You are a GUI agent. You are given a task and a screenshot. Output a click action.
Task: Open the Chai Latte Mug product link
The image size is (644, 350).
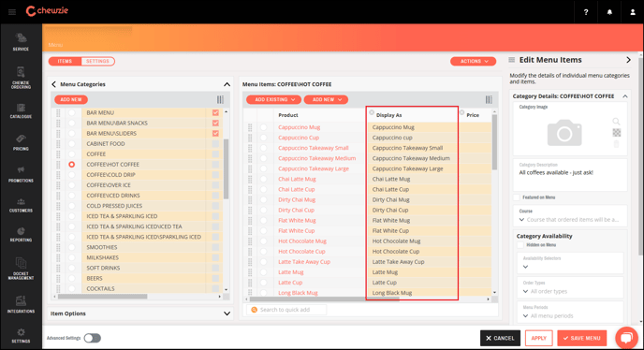coord(297,179)
